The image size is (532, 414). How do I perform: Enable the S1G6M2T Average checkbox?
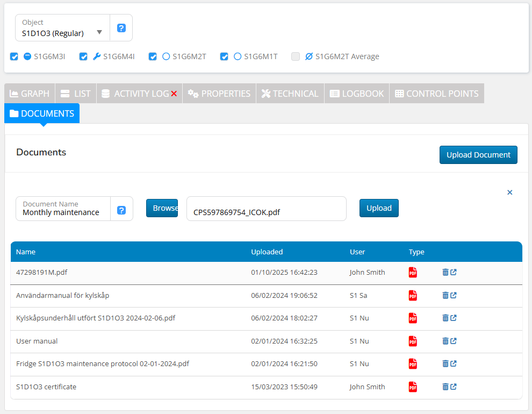click(x=296, y=56)
